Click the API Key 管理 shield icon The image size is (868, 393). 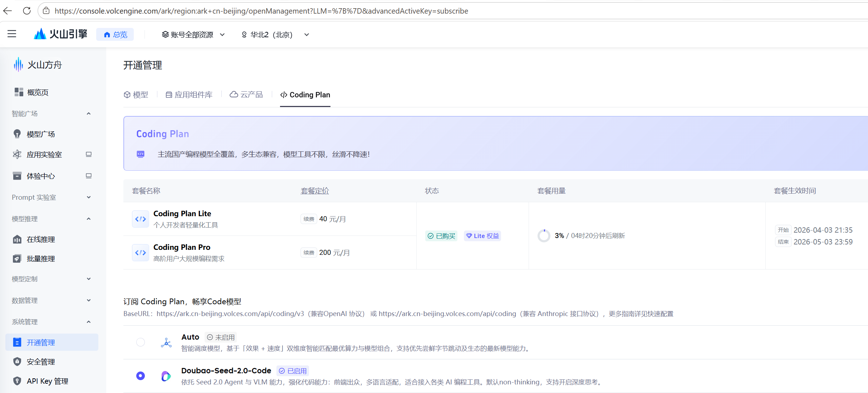pos(17,381)
